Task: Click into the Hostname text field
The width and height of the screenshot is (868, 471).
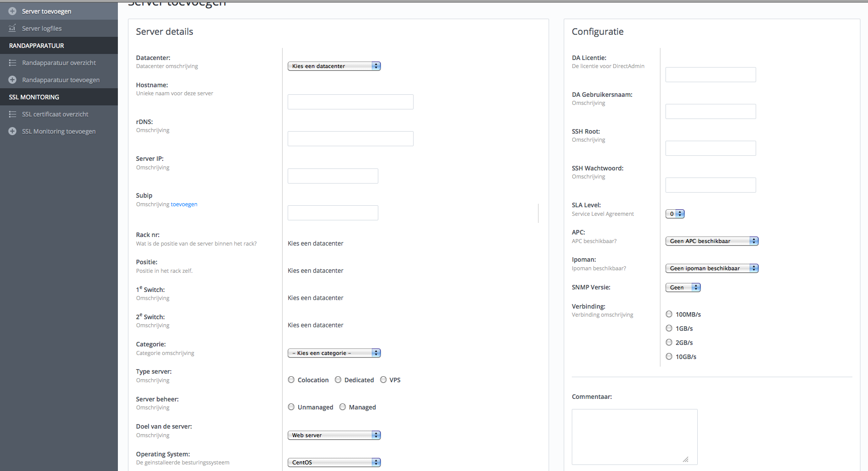Action: point(351,102)
